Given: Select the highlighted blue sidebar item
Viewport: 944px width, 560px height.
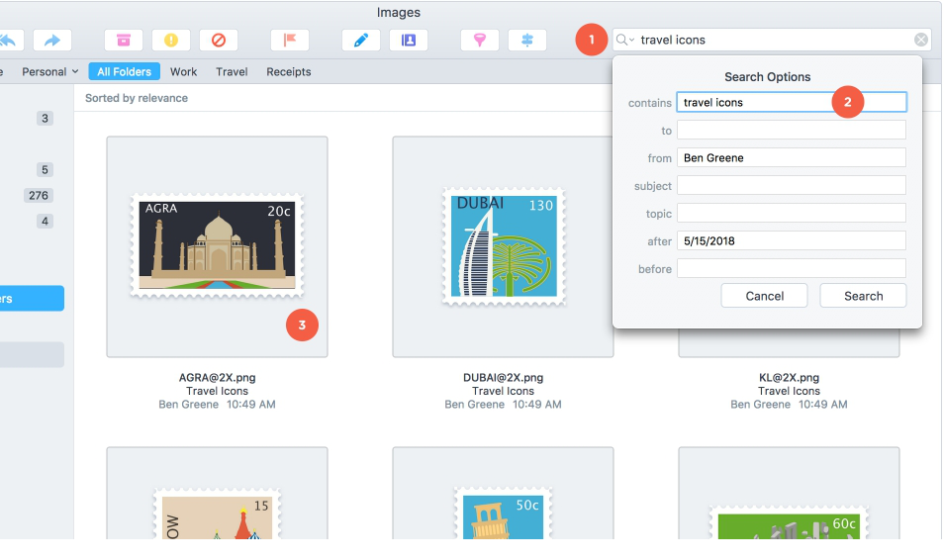Looking at the screenshot, I should pyautogui.click(x=32, y=298).
